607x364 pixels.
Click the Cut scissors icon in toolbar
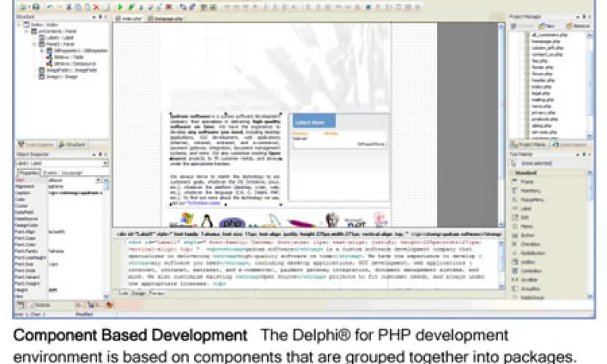click(69, 7)
